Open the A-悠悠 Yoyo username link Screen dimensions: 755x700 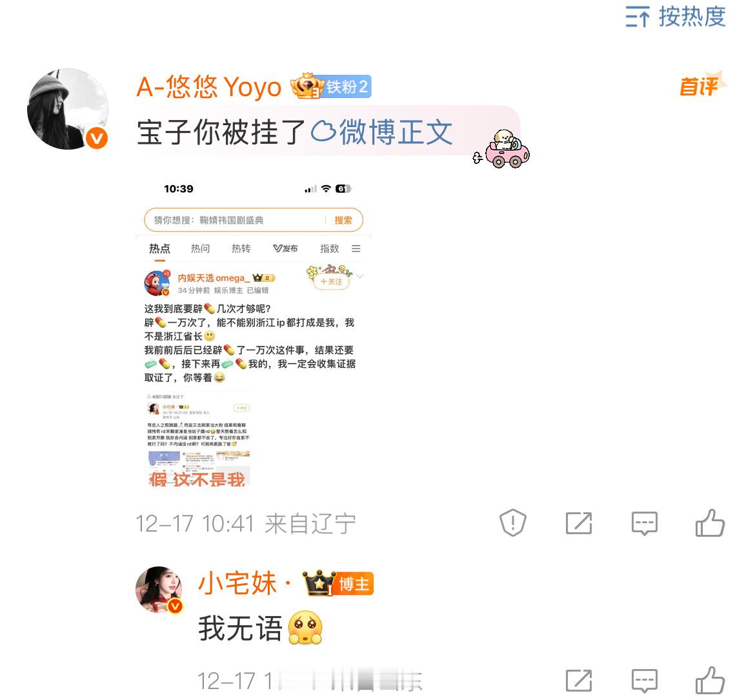point(209,87)
